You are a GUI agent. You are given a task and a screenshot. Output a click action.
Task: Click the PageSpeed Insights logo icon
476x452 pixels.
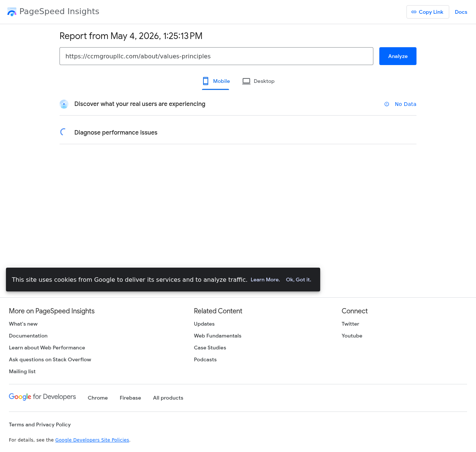pyautogui.click(x=12, y=12)
